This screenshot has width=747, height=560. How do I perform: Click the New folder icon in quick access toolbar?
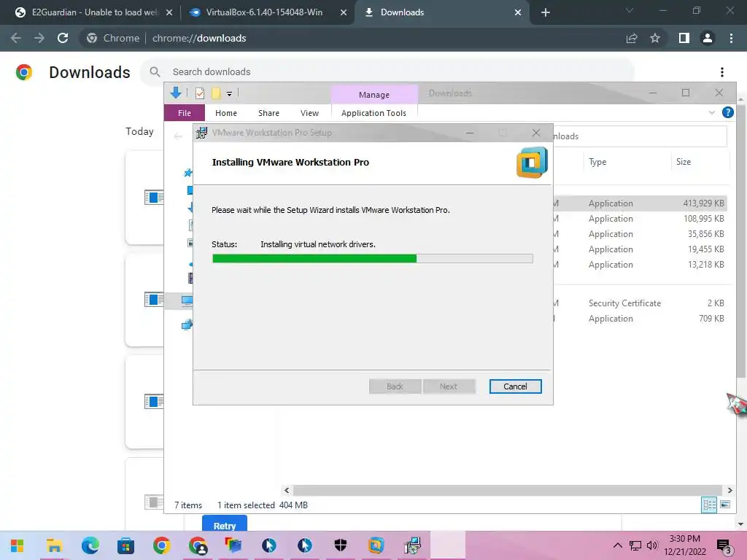(216, 93)
